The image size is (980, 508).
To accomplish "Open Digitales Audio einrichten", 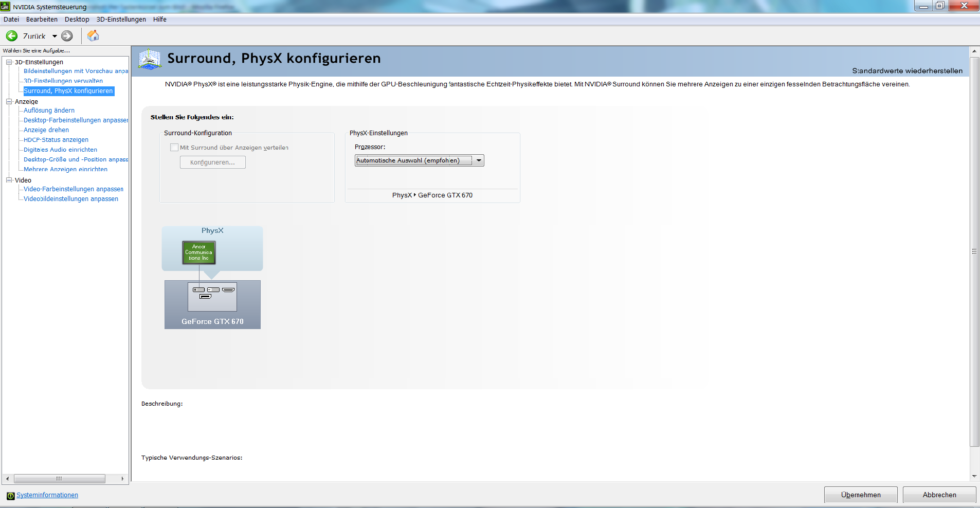I will (x=60, y=150).
